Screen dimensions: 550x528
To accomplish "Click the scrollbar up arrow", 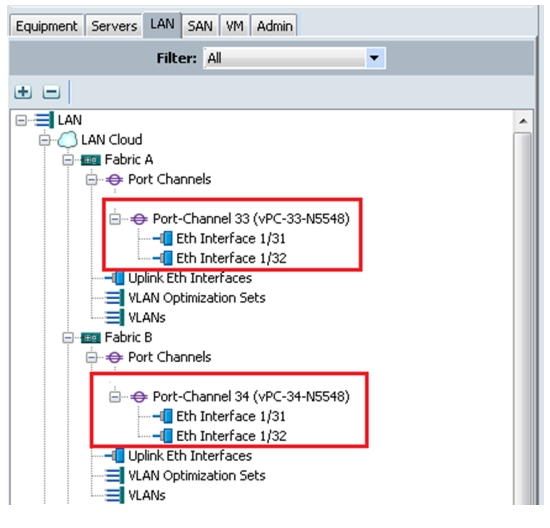I will [x=523, y=121].
